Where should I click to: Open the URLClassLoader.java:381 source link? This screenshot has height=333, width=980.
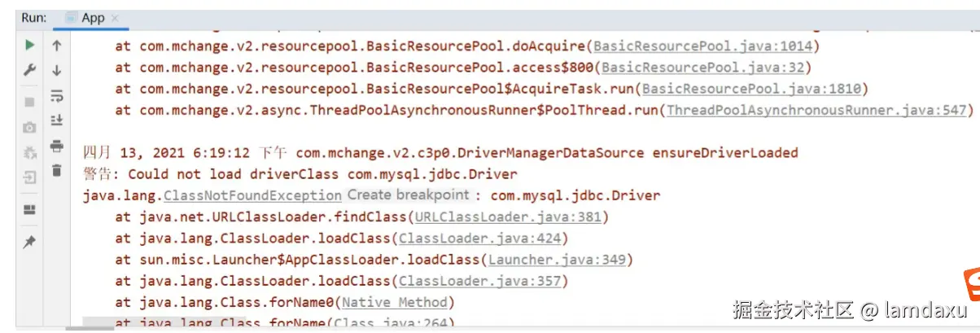pos(508,217)
